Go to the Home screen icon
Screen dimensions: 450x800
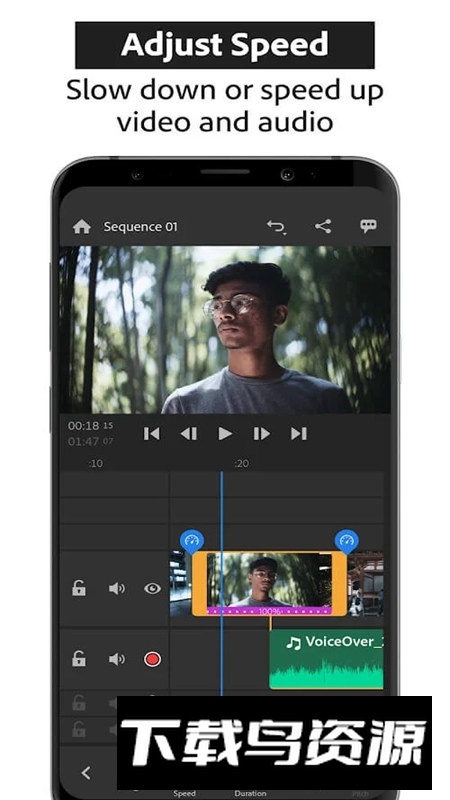[82, 227]
